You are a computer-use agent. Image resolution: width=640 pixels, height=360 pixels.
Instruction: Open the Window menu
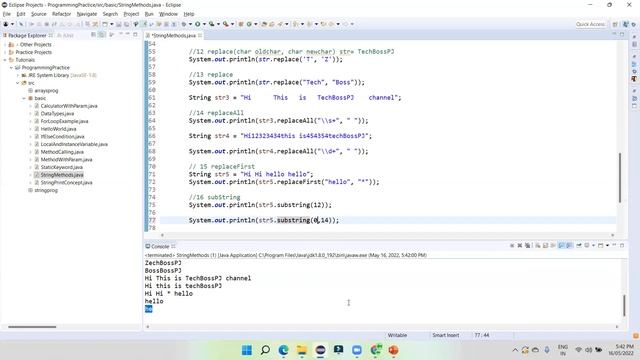(x=168, y=14)
